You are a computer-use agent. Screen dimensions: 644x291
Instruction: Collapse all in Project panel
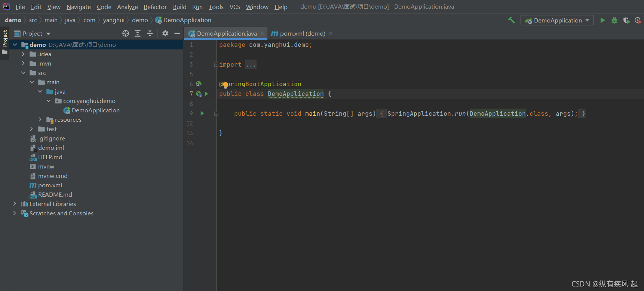pos(150,33)
